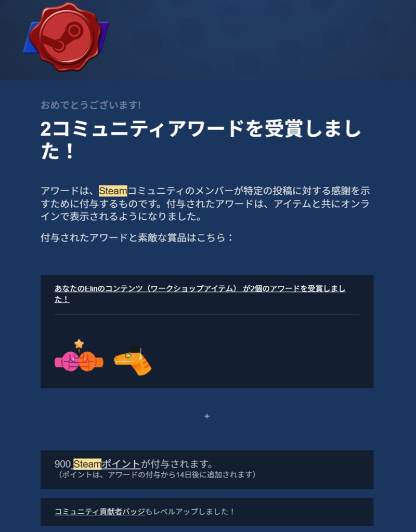Image resolution: width=416 pixels, height=532 pixels.
Task: Click the divider line in awards box
Action: (x=207, y=314)
